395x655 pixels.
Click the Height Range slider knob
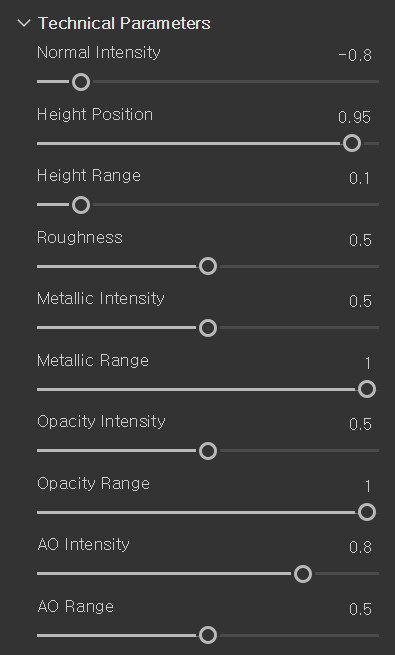(x=81, y=205)
